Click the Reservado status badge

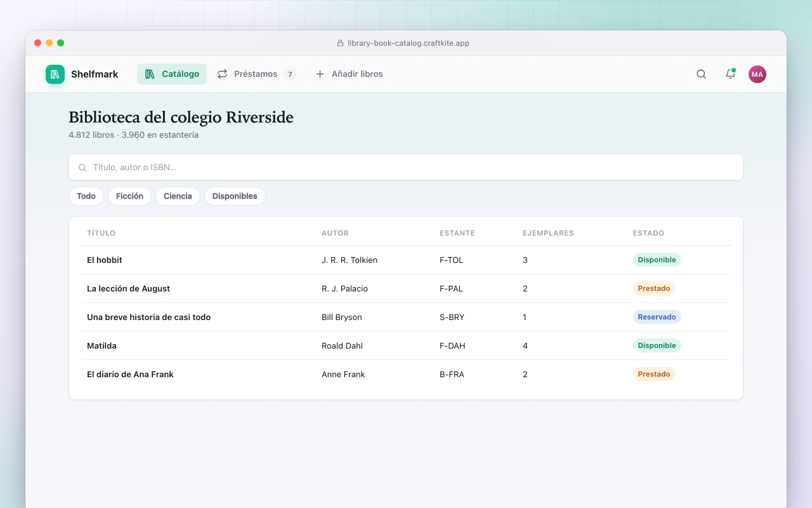[657, 317]
